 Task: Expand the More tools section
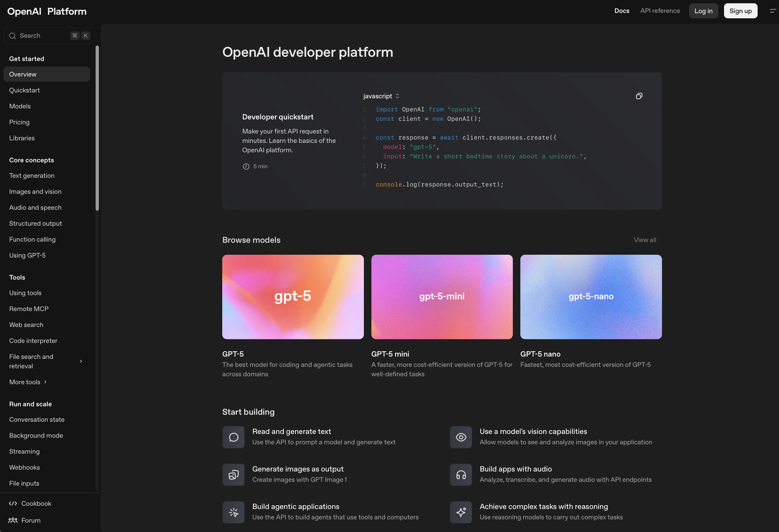click(x=28, y=382)
